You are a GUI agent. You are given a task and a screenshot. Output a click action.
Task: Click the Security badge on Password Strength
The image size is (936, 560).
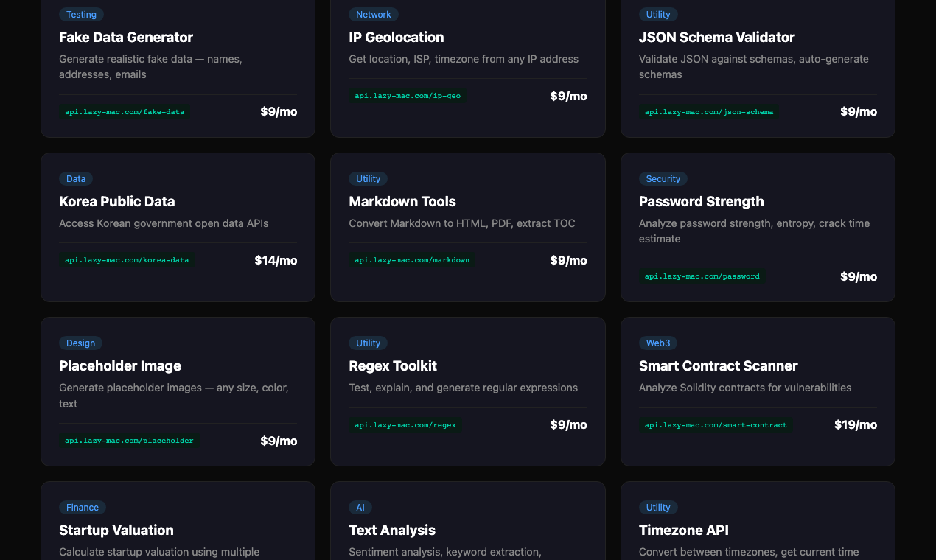[663, 178]
